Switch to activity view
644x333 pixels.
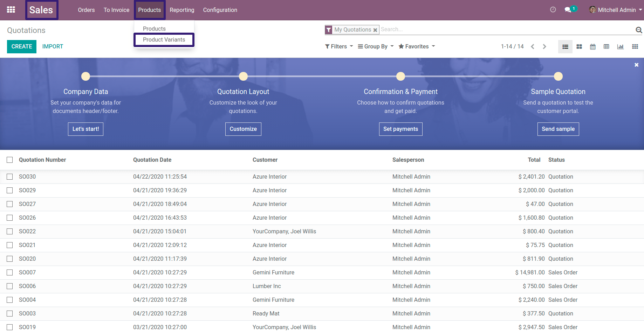(635, 47)
